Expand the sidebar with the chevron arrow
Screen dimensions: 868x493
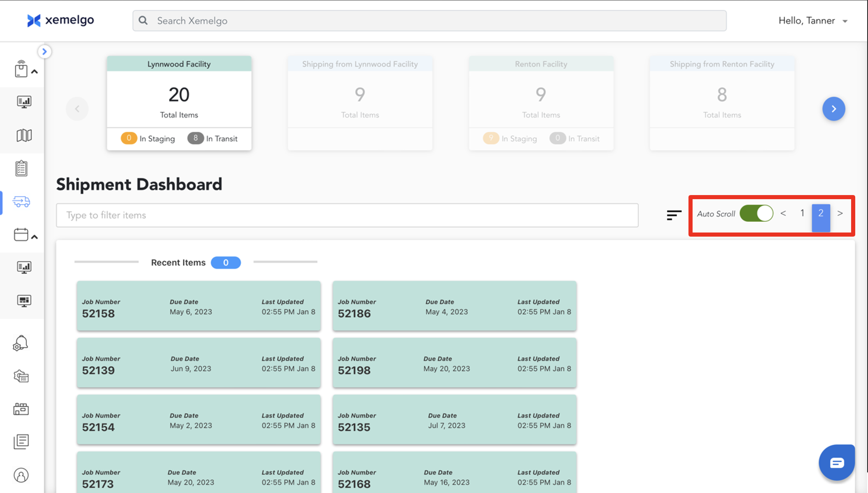coord(44,52)
